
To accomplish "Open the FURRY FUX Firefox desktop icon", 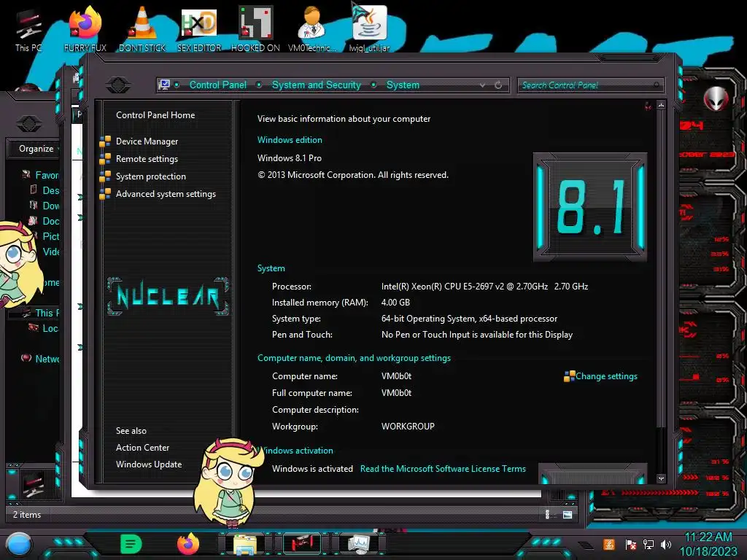I will pyautogui.click(x=85, y=29).
